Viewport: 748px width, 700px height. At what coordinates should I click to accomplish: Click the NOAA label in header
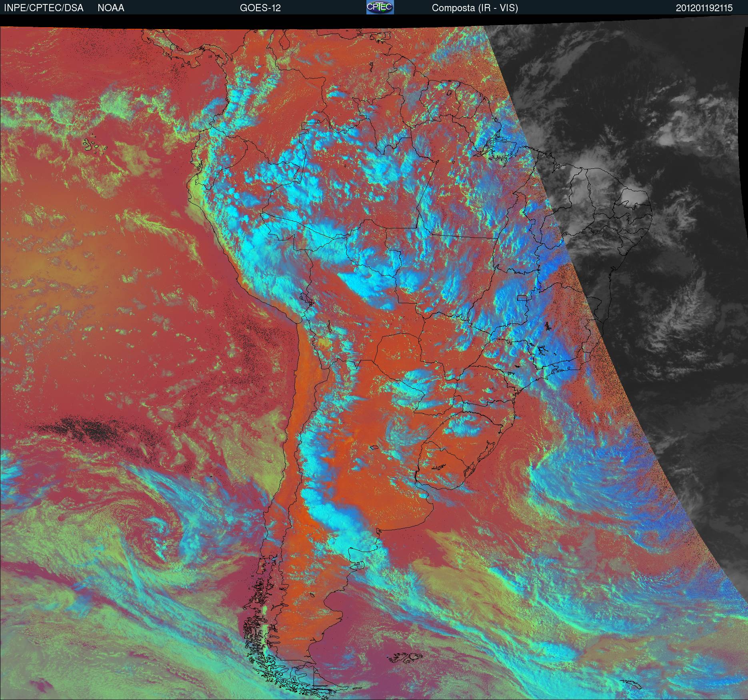click(111, 8)
